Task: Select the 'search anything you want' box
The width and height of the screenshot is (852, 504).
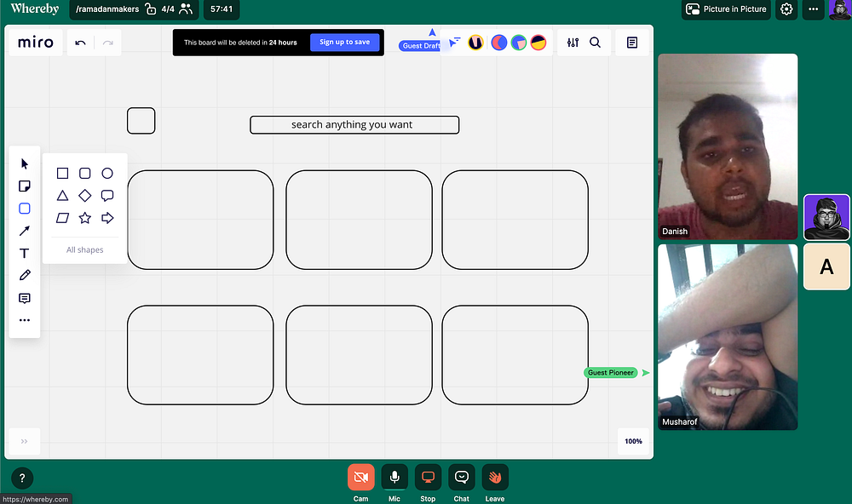Action: [x=354, y=125]
